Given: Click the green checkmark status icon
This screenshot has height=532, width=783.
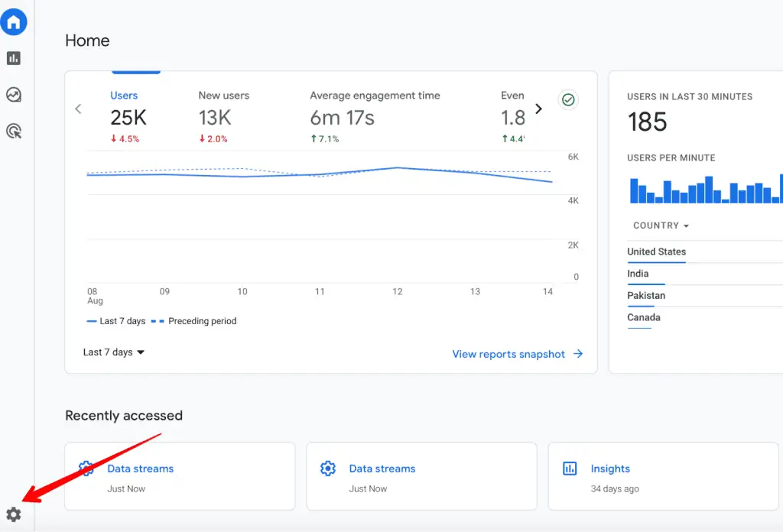Looking at the screenshot, I should [x=568, y=99].
